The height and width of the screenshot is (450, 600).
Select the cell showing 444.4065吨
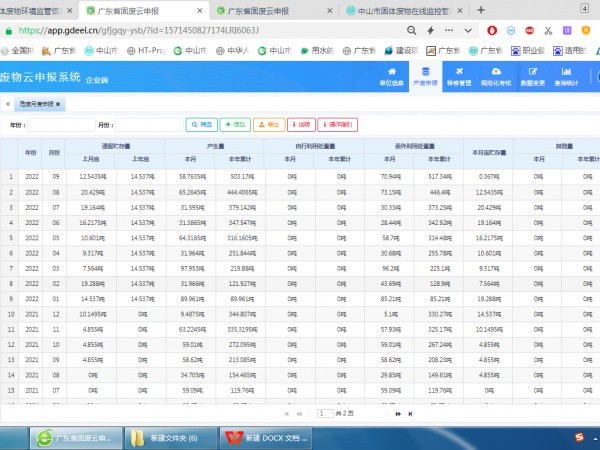pos(242,192)
